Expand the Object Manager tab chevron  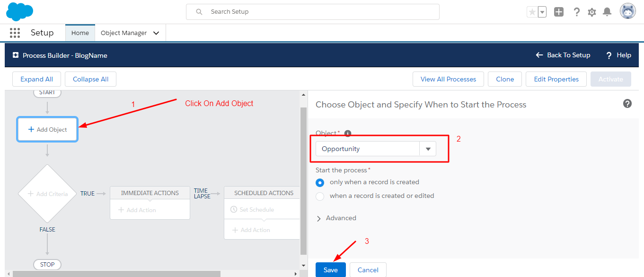point(156,33)
